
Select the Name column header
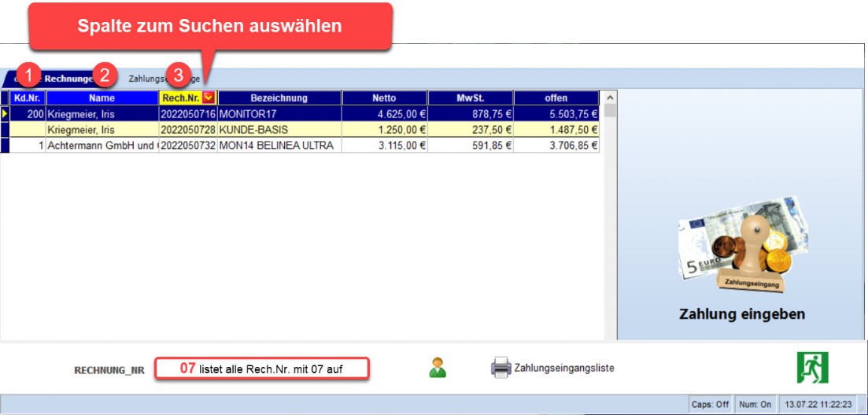102,98
